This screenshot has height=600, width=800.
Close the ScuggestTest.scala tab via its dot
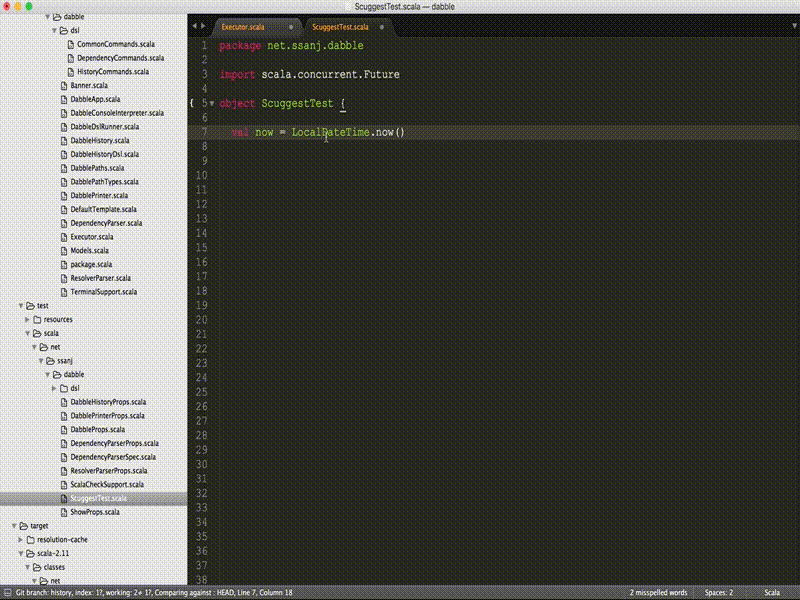click(382, 27)
